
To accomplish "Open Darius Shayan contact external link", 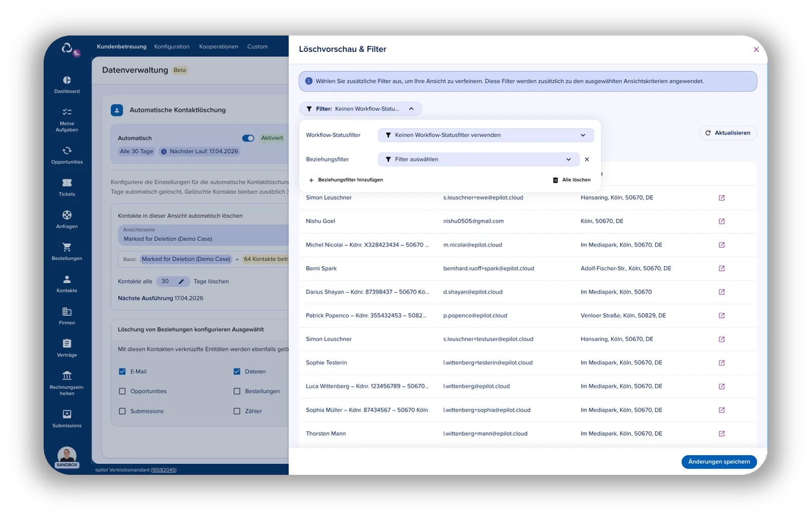I will point(722,292).
